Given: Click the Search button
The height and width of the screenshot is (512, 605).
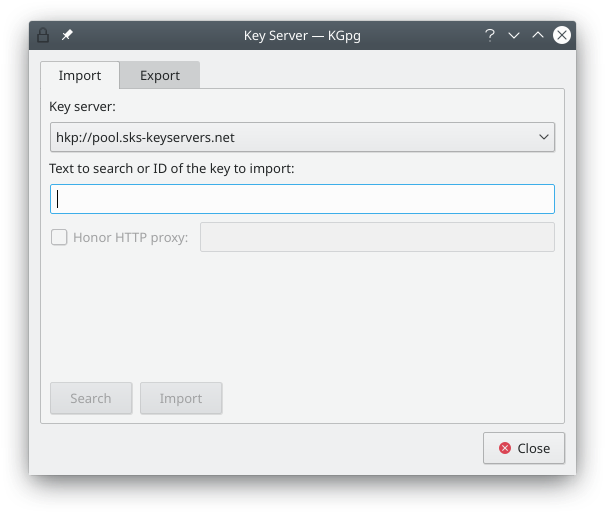Looking at the screenshot, I should point(91,398).
